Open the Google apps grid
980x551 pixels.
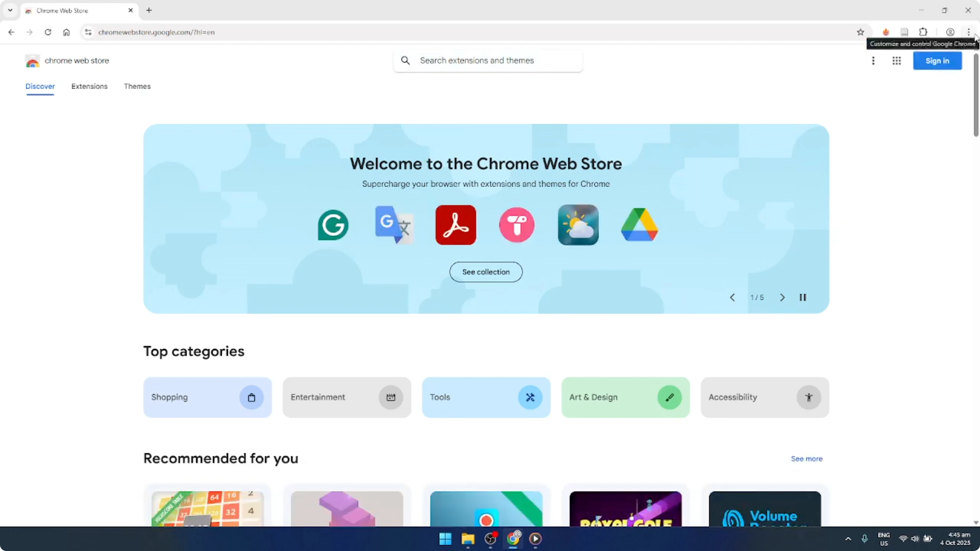[897, 61]
